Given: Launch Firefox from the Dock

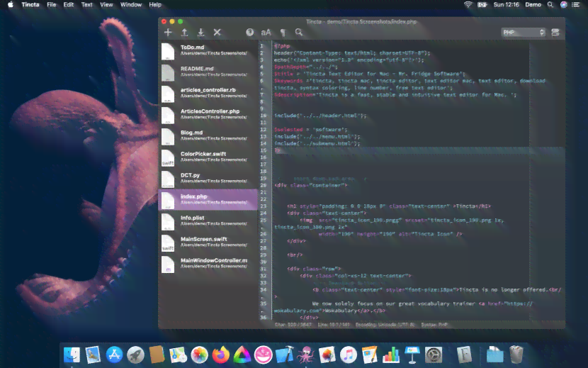Looking at the screenshot, I should tap(221, 355).
